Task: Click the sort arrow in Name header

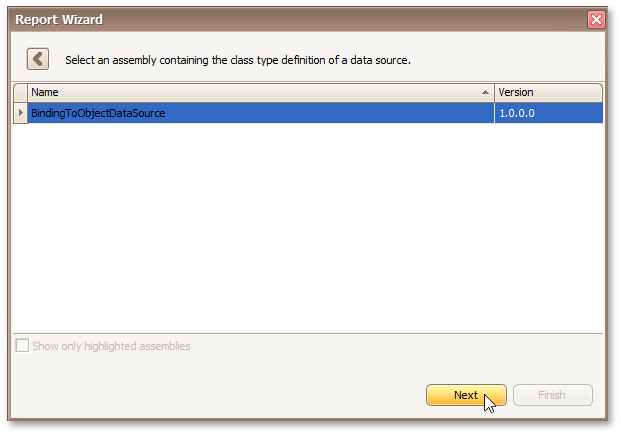Action: click(486, 93)
